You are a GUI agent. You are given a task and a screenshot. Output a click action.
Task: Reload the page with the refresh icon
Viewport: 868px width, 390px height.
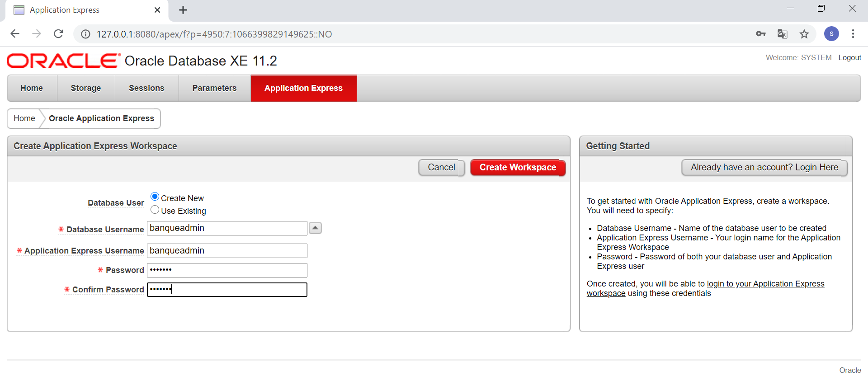click(58, 34)
